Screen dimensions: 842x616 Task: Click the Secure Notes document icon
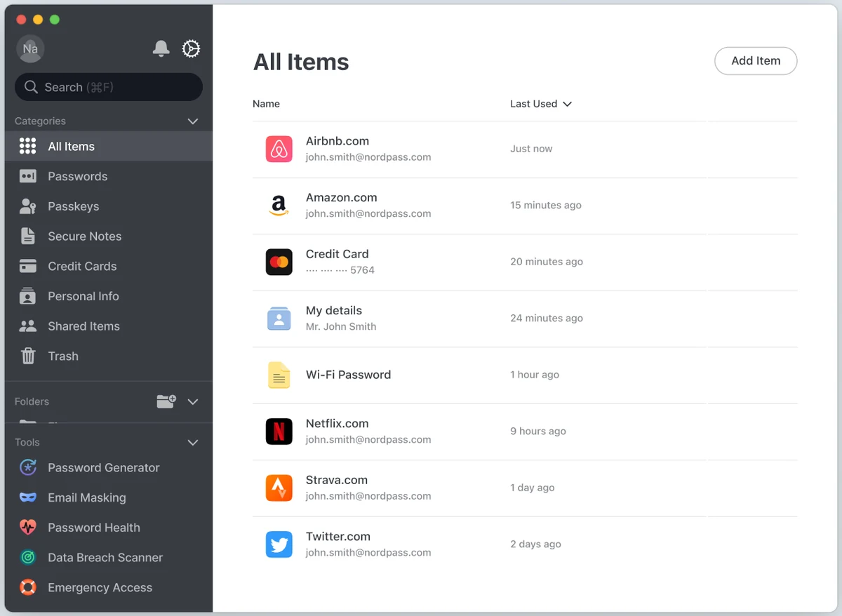pos(27,236)
